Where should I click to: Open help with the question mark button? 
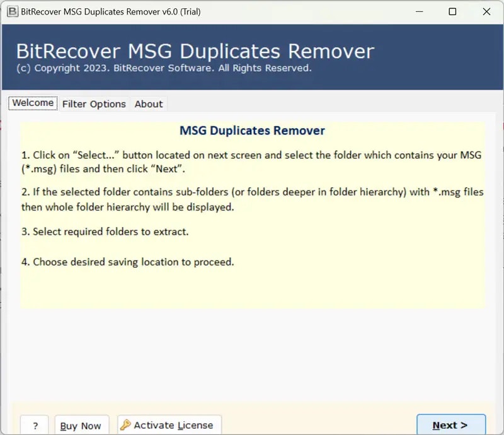pyautogui.click(x=35, y=426)
